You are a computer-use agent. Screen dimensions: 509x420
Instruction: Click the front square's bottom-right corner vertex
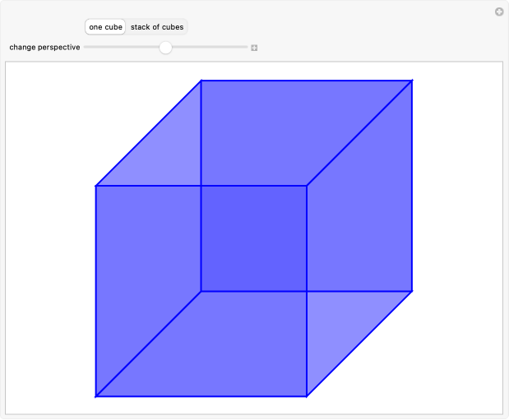pos(307,396)
